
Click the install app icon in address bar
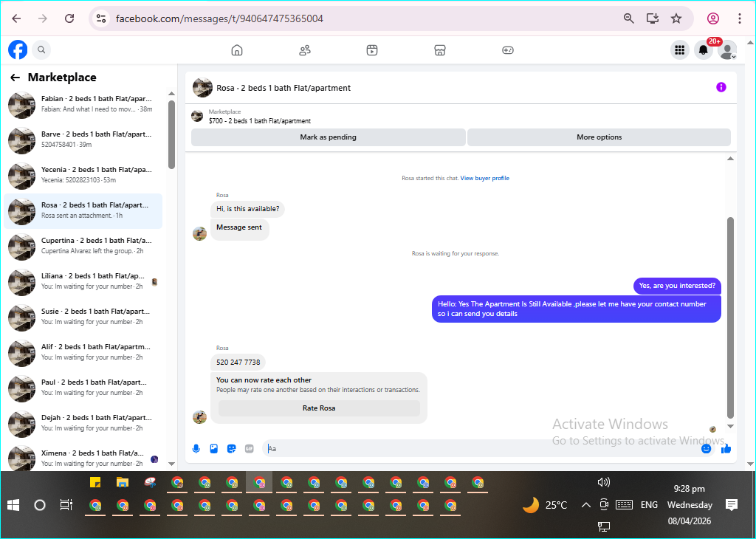click(653, 18)
